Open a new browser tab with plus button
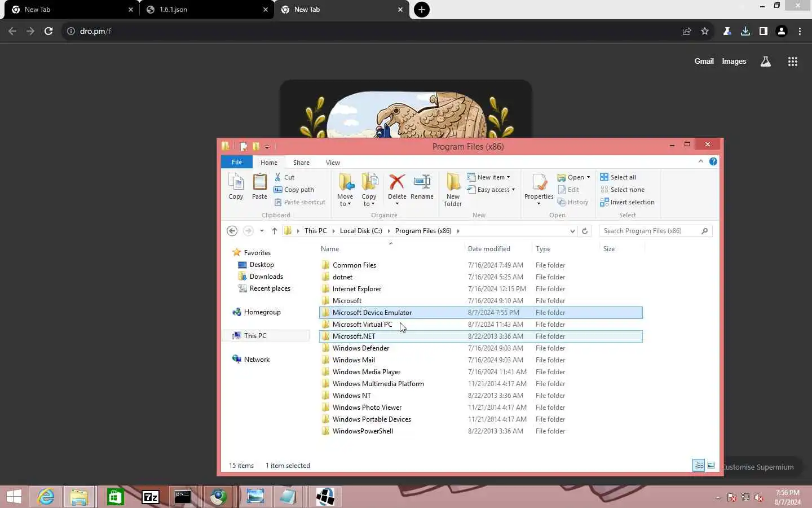Image resolution: width=812 pixels, height=508 pixels. 422,10
